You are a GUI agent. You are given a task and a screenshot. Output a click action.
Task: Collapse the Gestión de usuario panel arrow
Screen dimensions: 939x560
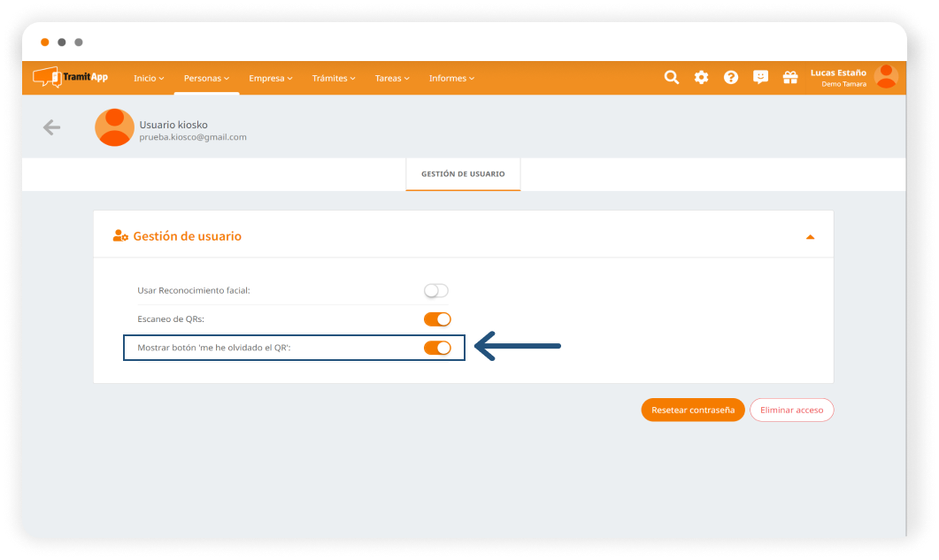point(810,237)
